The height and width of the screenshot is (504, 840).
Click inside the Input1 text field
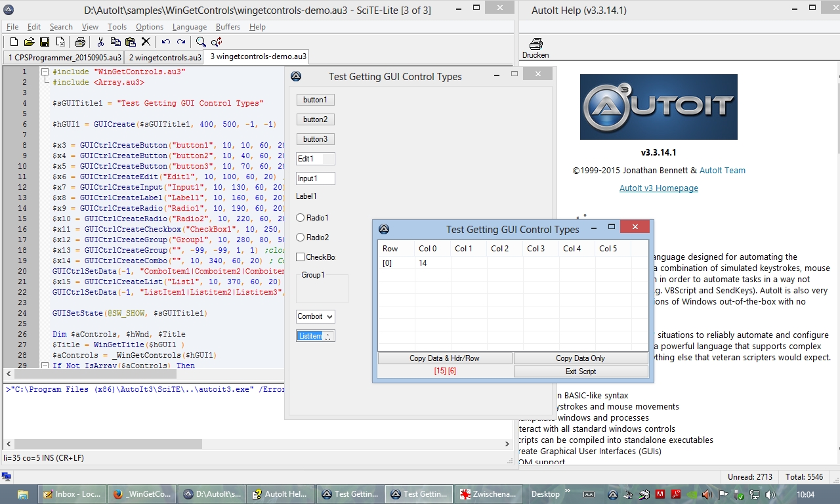tap(315, 178)
